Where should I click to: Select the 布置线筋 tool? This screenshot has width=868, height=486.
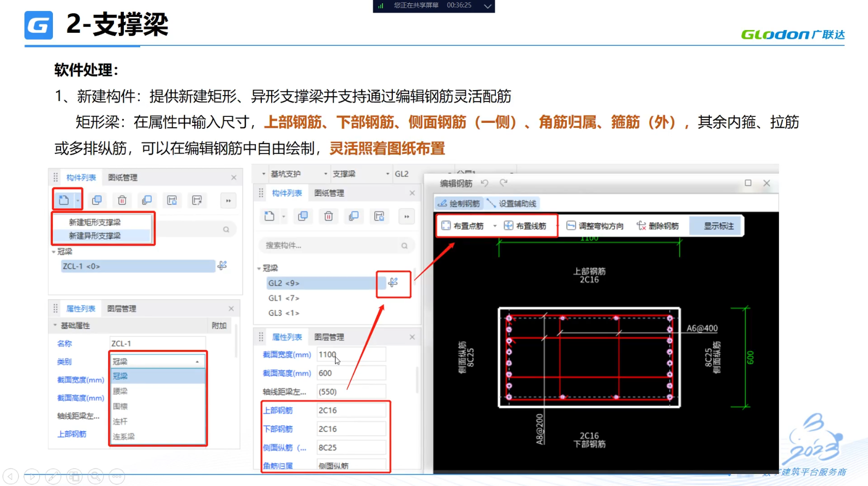(525, 226)
